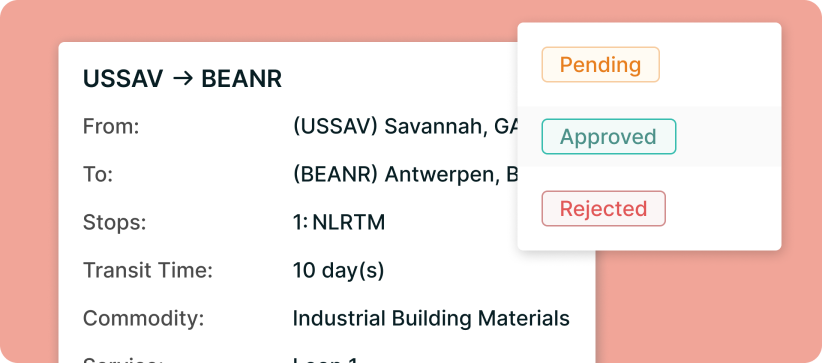Select the 10 day(s) transit time value
Screen dimensions: 822x363
point(338,271)
